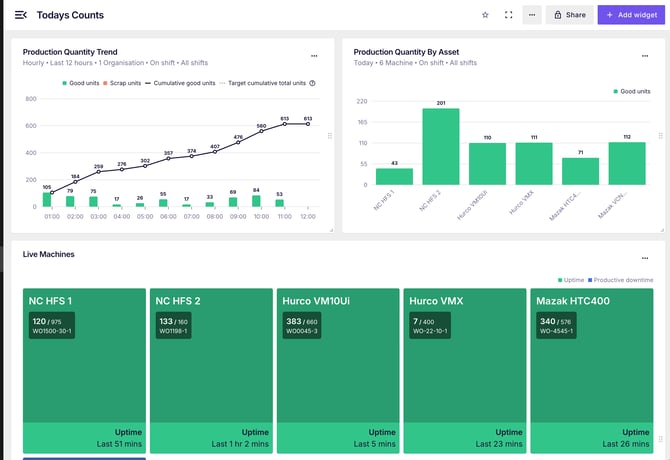Open Live Machines widget options menu
Image resolution: width=670 pixels, height=460 pixels.
coord(645,258)
